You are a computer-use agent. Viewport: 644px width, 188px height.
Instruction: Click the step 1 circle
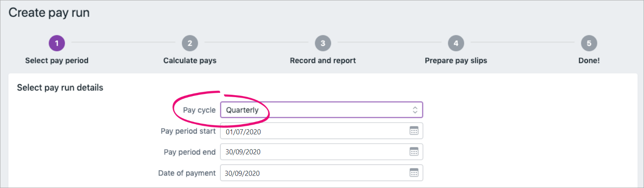[x=57, y=43]
